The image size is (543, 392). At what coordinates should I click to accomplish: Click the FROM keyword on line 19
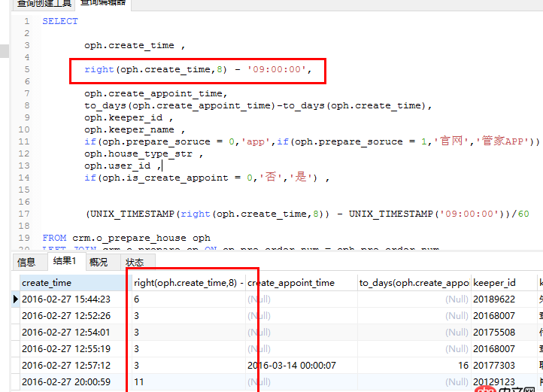click(x=54, y=238)
